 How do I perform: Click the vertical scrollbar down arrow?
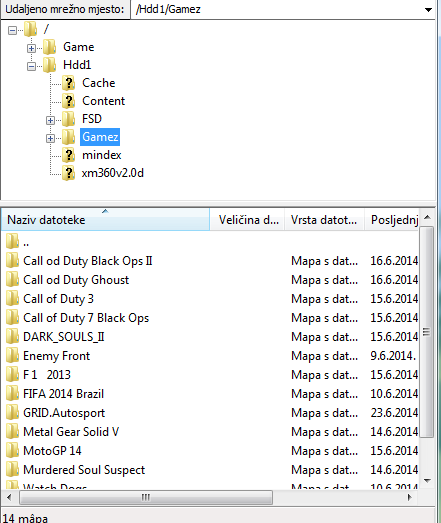pos(427,481)
